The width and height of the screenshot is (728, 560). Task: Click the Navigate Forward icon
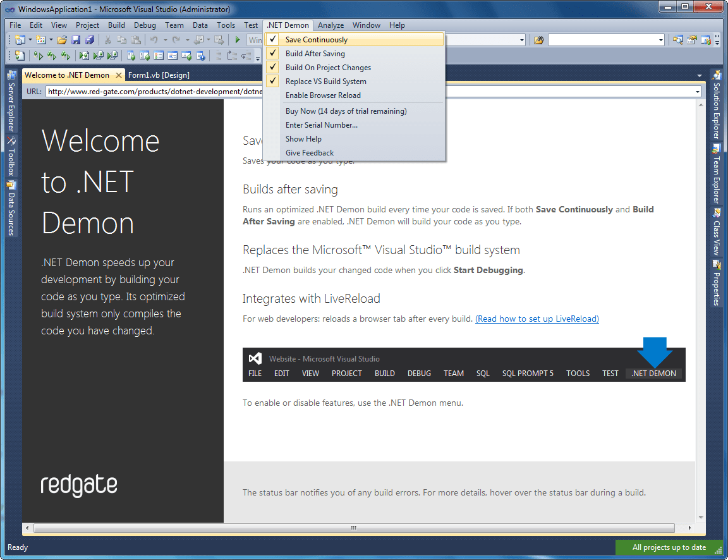(219, 40)
